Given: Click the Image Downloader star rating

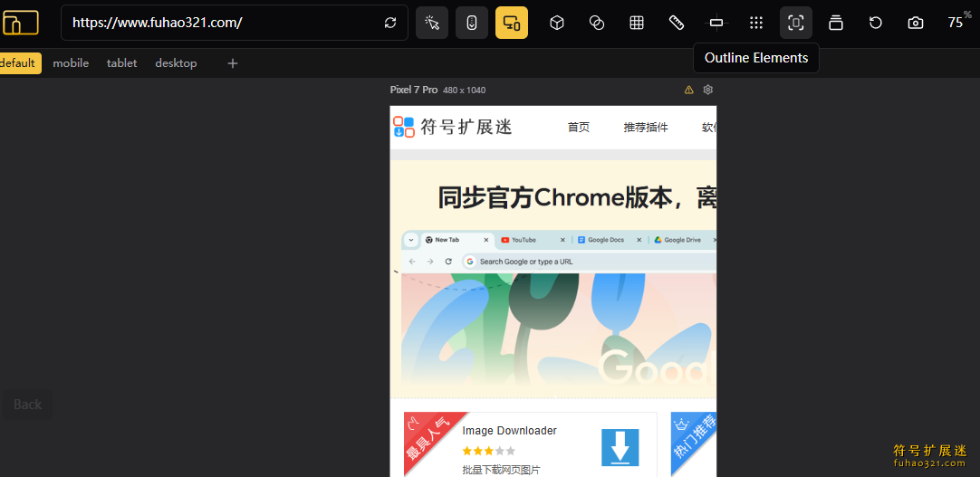Looking at the screenshot, I should pos(489,451).
